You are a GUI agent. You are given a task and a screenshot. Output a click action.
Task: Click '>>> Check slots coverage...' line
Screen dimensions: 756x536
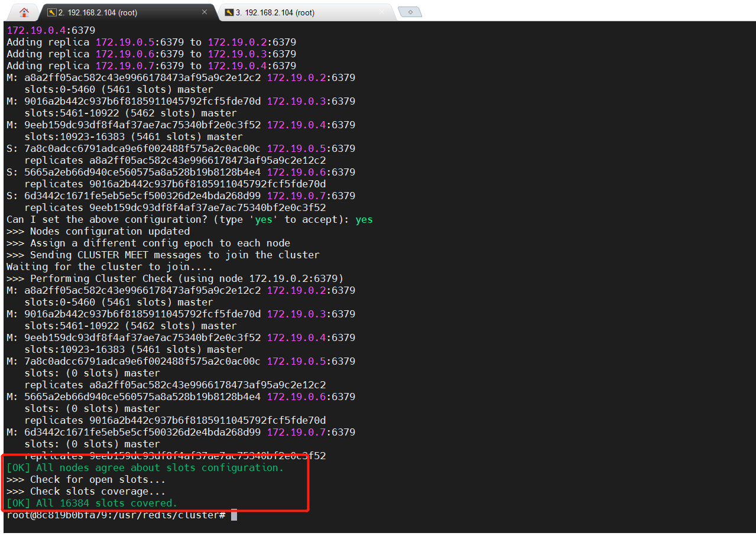86,492
